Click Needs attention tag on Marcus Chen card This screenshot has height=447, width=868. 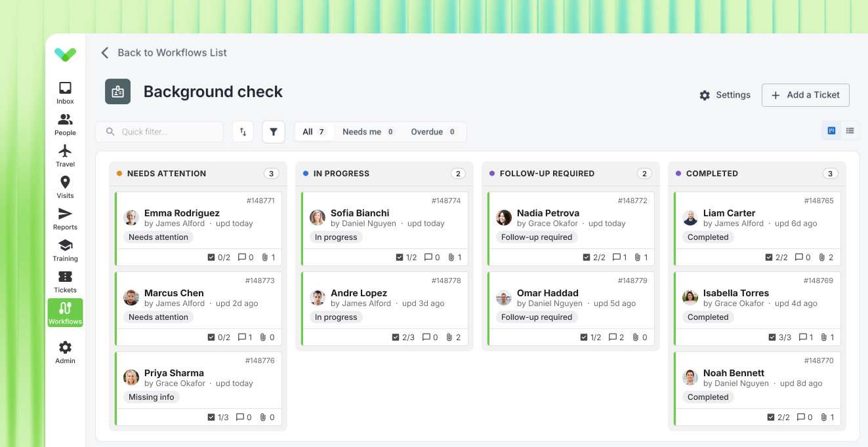pos(158,317)
